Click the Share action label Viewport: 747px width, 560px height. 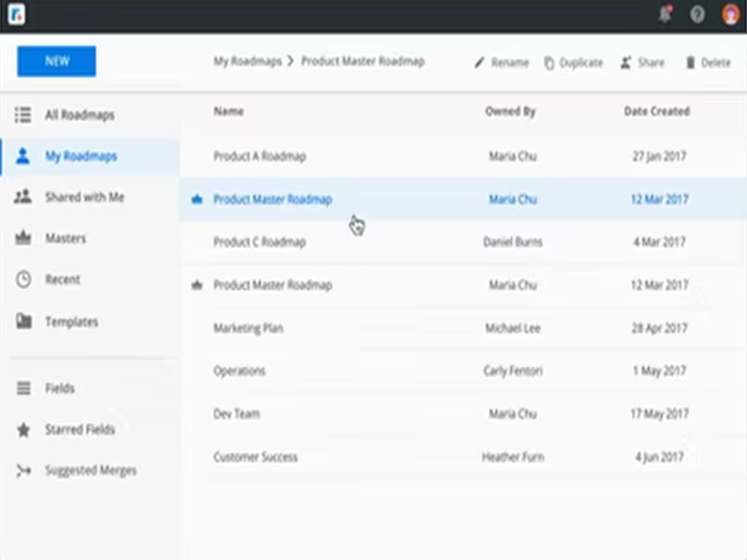pos(651,63)
